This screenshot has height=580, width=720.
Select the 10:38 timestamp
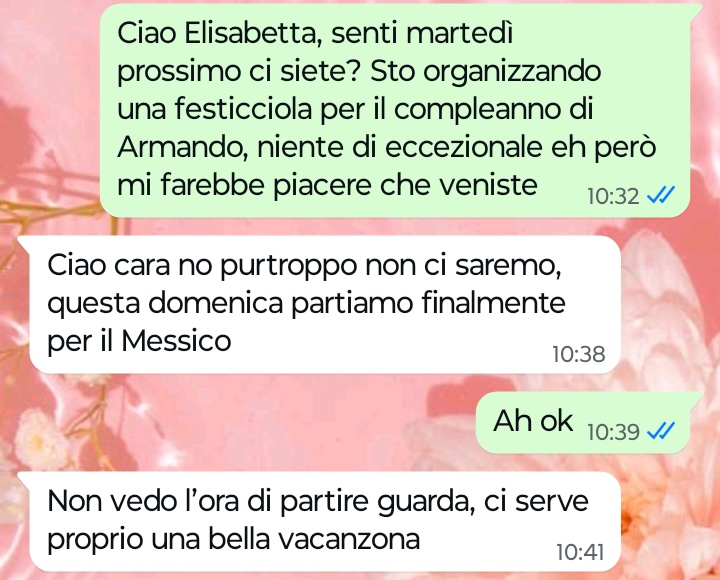579,354
